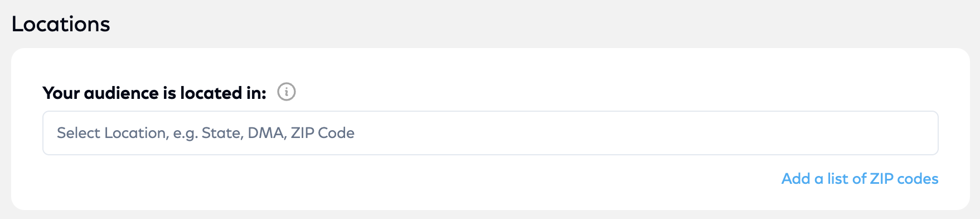
Task: Focus the Select Location input field
Action: click(491, 133)
